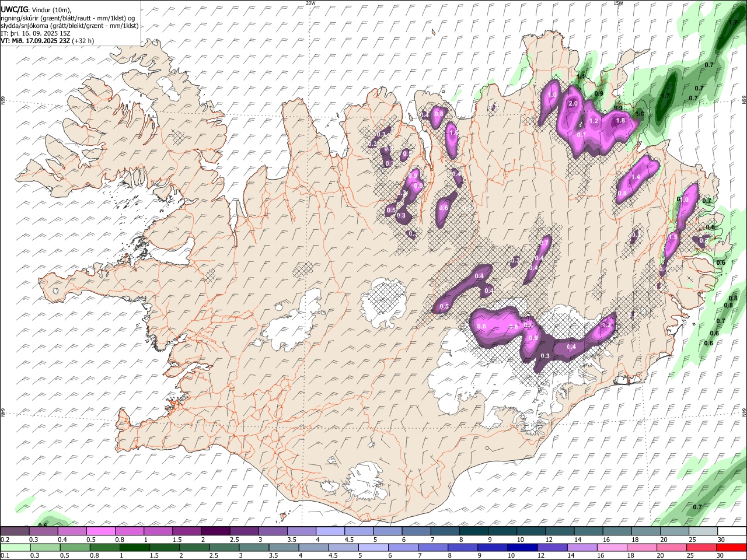Pick the 10 dark teal swatch in the upper legend row
Screen dimensions: 747x560
[532, 531]
